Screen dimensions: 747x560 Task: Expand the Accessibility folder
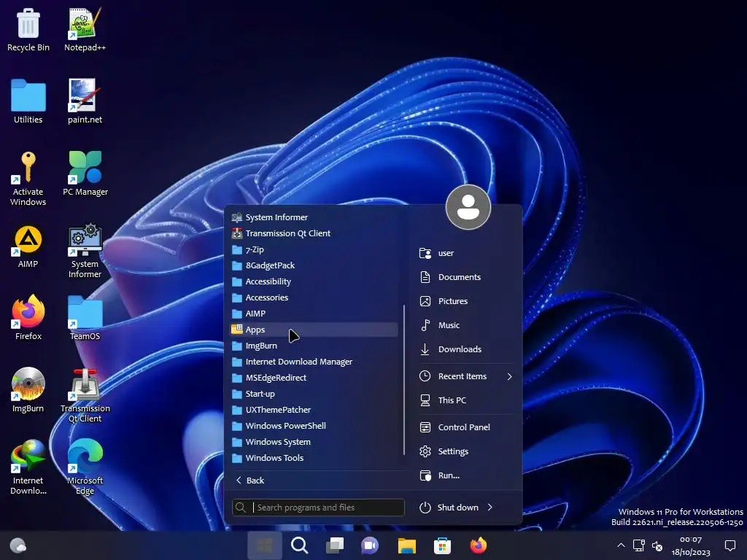(314, 282)
